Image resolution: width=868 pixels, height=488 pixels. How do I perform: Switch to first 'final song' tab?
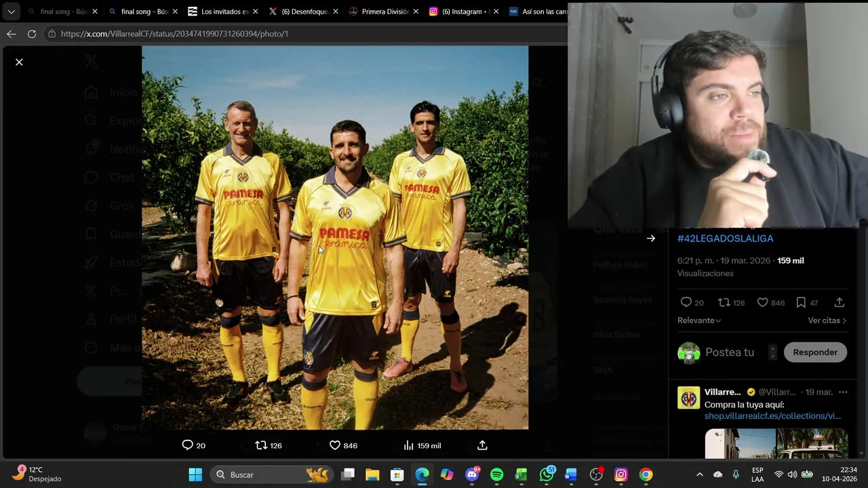[64, 12]
